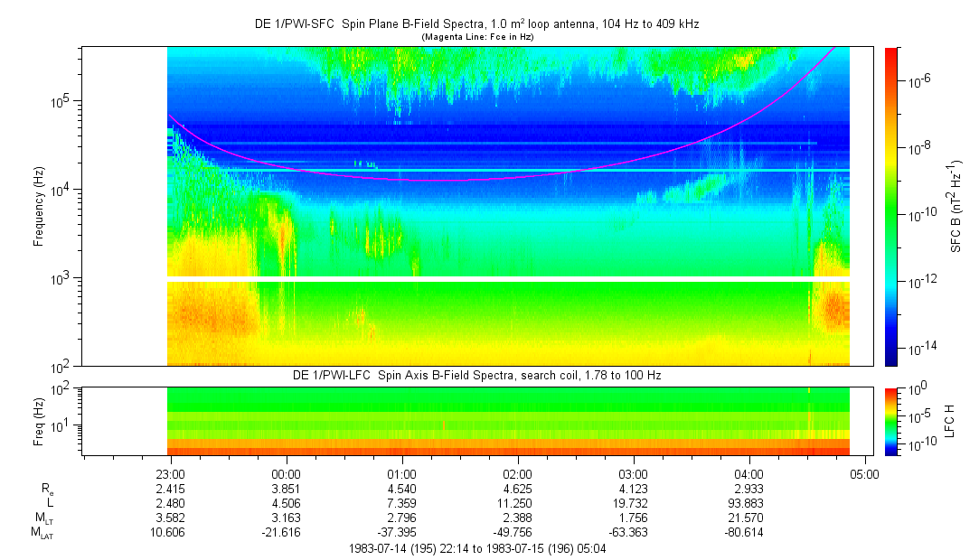Select the 05:00 time tick label
979x560 pixels.
point(864,474)
